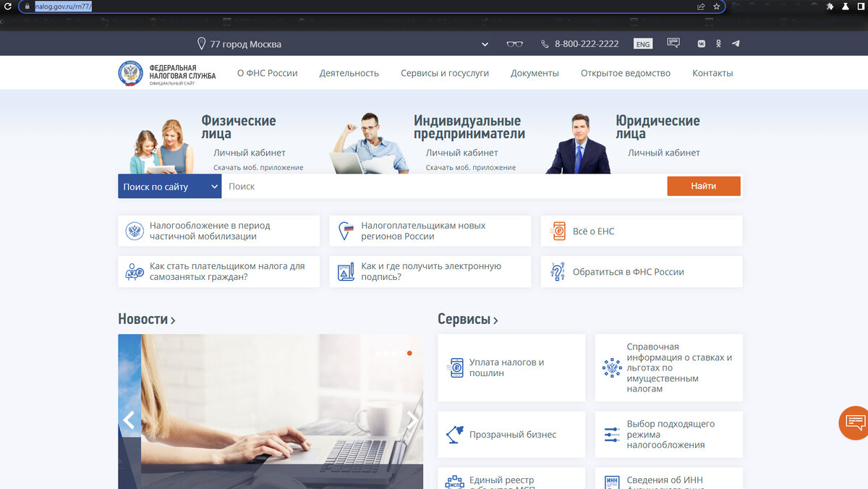This screenshot has height=489, width=868.
Task: Open the orange feedback tab on right edge
Action: click(x=854, y=422)
